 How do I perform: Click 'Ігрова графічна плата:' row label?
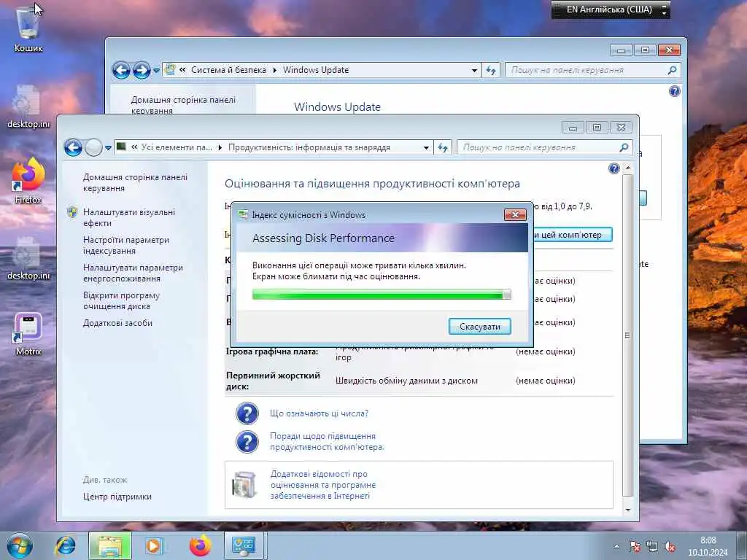click(x=271, y=351)
